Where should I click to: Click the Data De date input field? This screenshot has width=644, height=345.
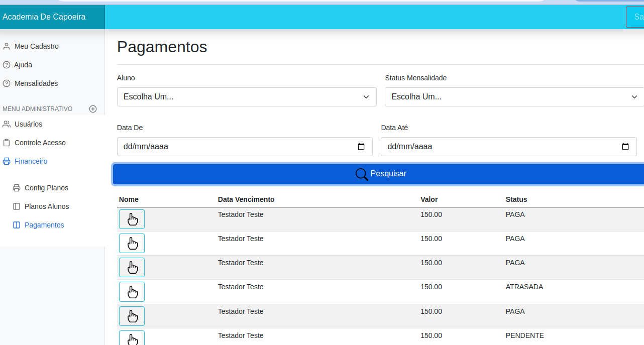[231, 147]
